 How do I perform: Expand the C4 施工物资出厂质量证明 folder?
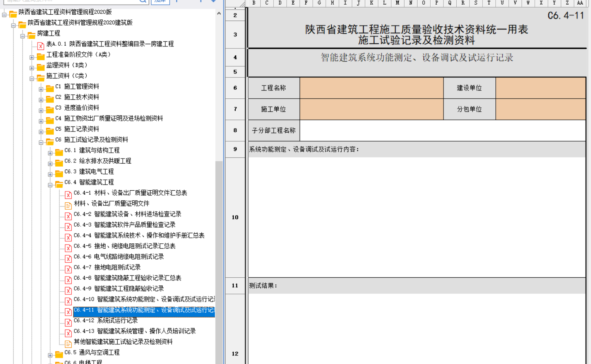[41, 121]
